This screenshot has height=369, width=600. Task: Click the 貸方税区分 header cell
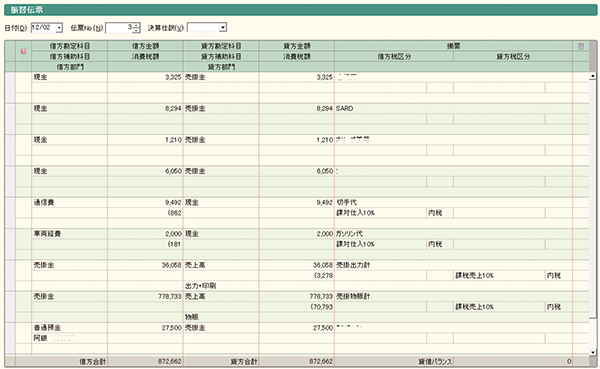pos(513,57)
